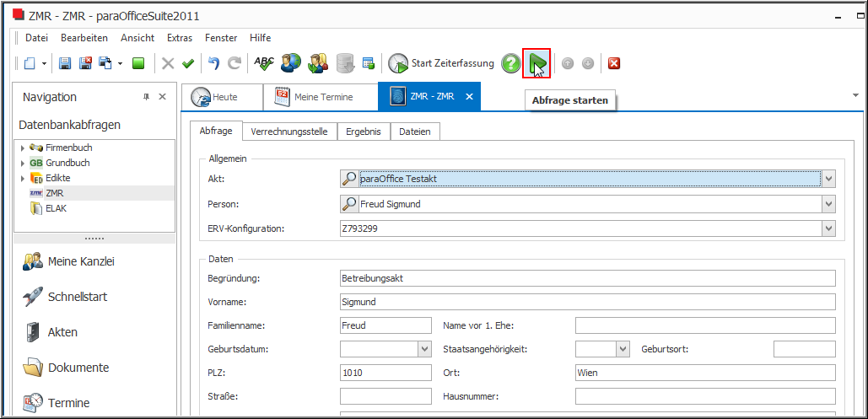This screenshot has width=868, height=419.
Task: Switch to the Verrechnungsstelle tab
Action: tap(290, 132)
